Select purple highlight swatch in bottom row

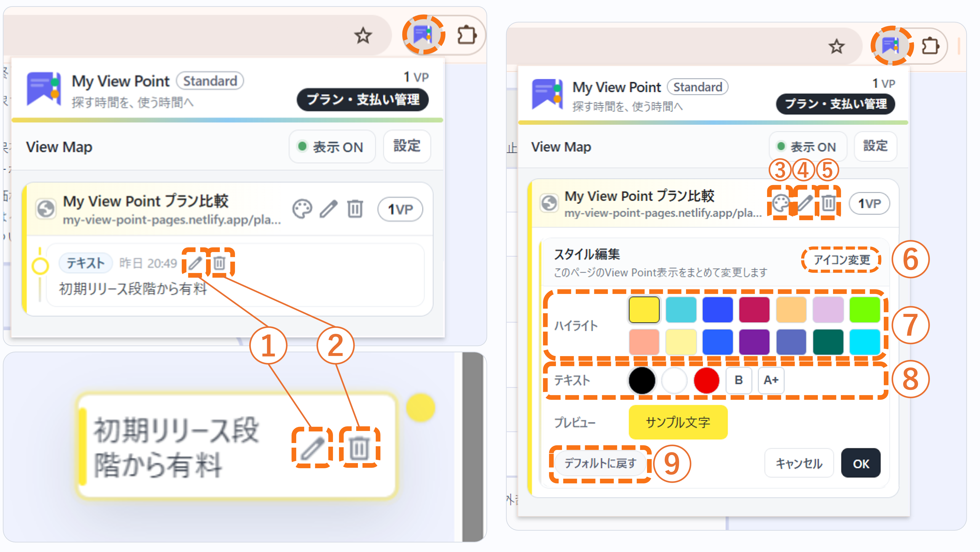pos(754,342)
